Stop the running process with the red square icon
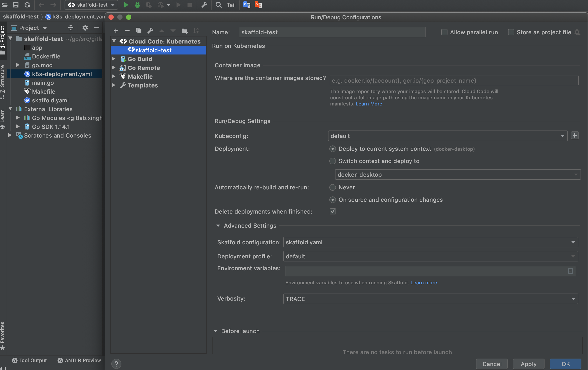 (190, 5)
